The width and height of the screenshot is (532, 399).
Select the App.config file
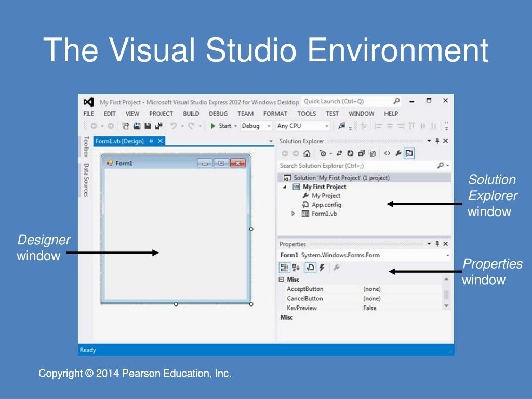326,205
